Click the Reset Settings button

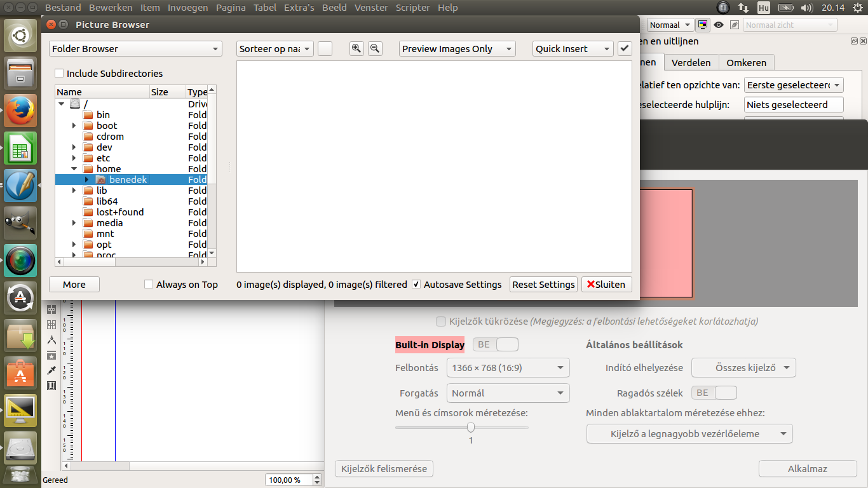(x=543, y=285)
